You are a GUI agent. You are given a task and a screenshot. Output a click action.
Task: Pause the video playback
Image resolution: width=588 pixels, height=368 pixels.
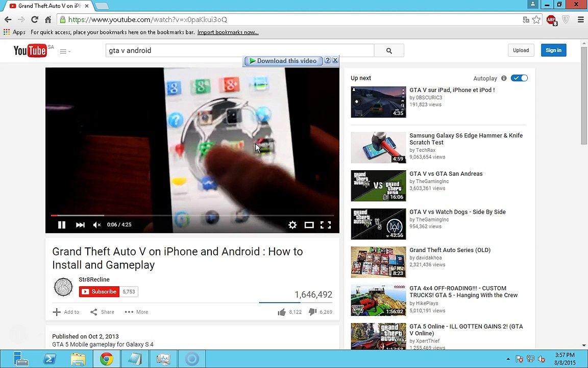62,224
